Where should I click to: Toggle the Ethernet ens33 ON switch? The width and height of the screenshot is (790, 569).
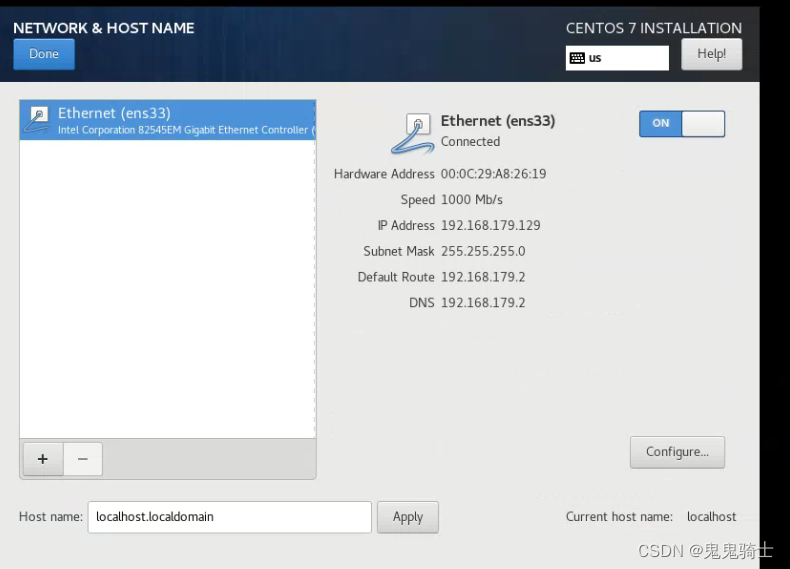tap(682, 123)
